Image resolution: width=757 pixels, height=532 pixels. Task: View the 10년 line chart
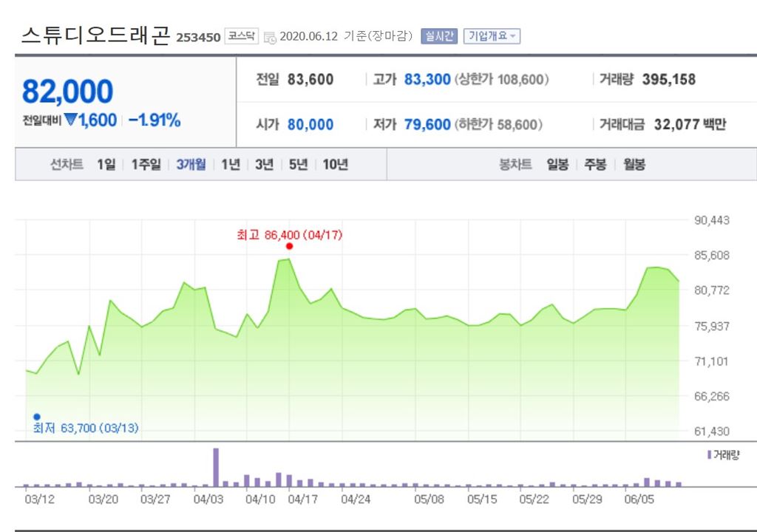tap(335, 164)
